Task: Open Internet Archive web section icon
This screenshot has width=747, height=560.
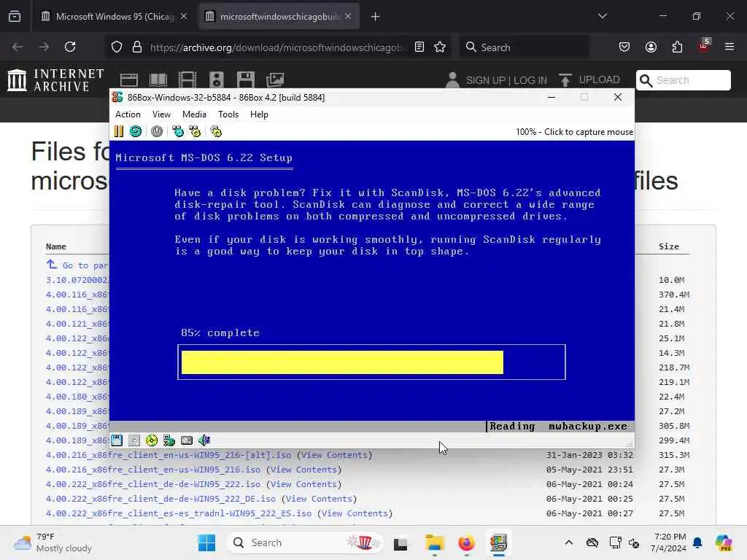Action: pyautogui.click(x=129, y=79)
